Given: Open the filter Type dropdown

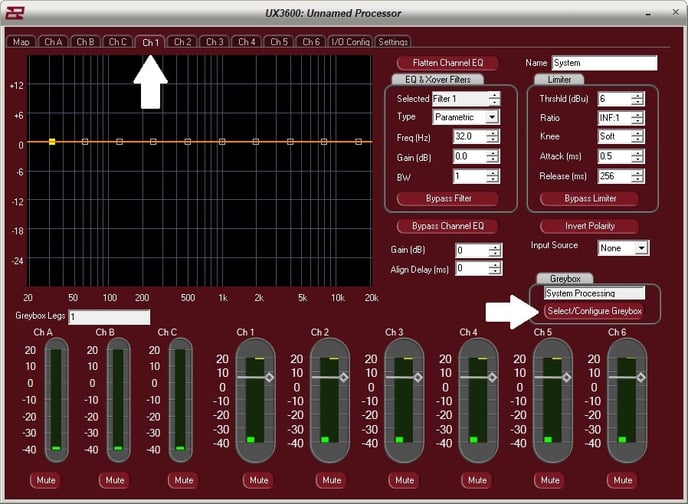Looking at the screenshot, I should coord(492,117).
